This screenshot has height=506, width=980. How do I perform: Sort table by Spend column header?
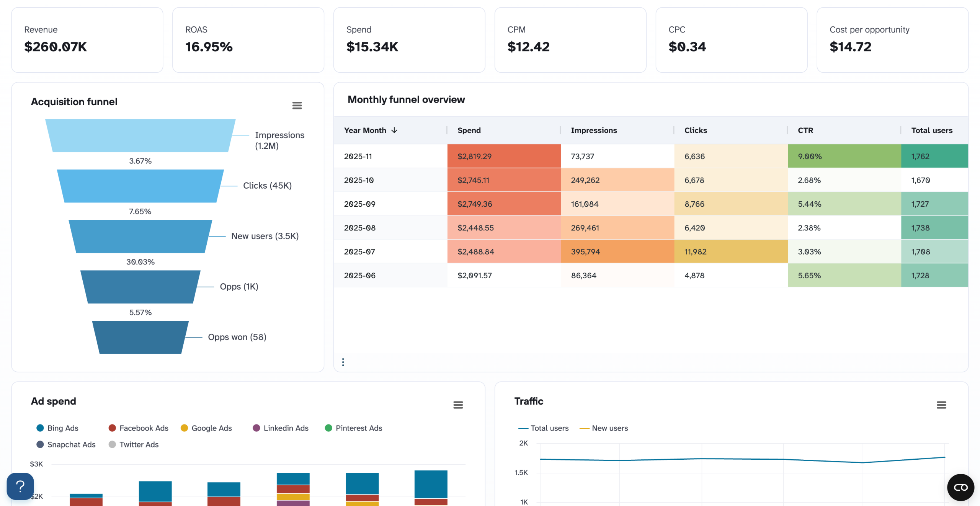[x=504, y=130]
